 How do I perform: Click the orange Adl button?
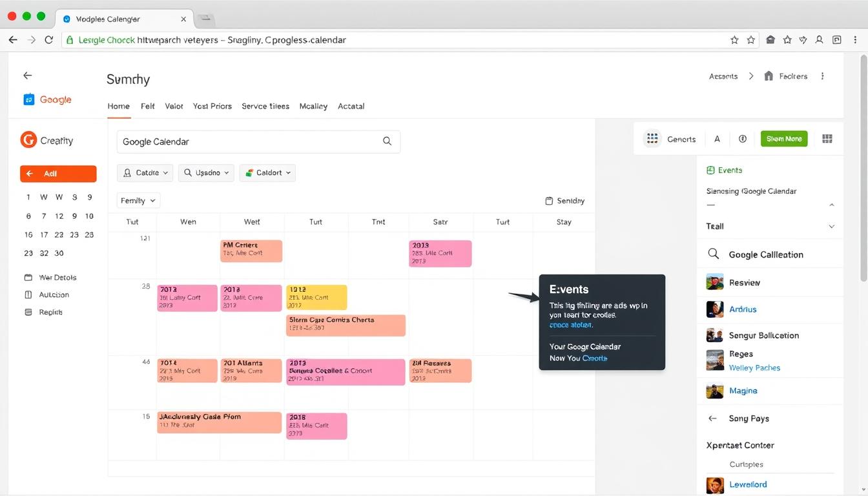pos(58,174)
